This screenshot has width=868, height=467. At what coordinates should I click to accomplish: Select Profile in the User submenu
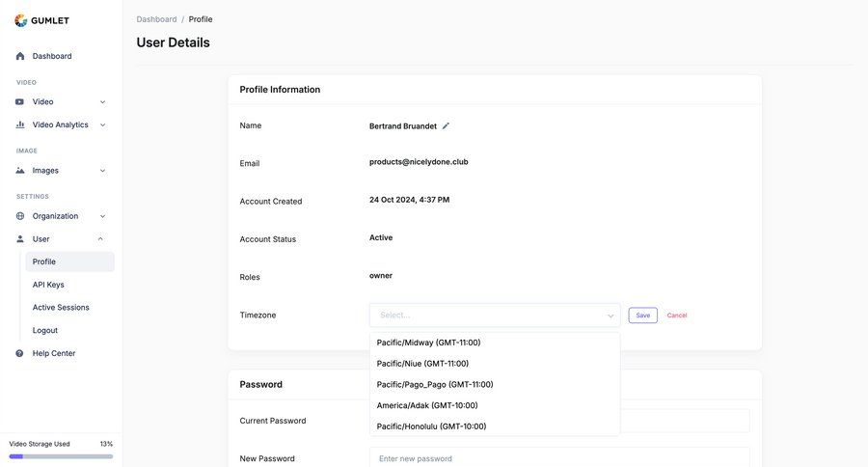pyautogui.click(x=69, y=261)
